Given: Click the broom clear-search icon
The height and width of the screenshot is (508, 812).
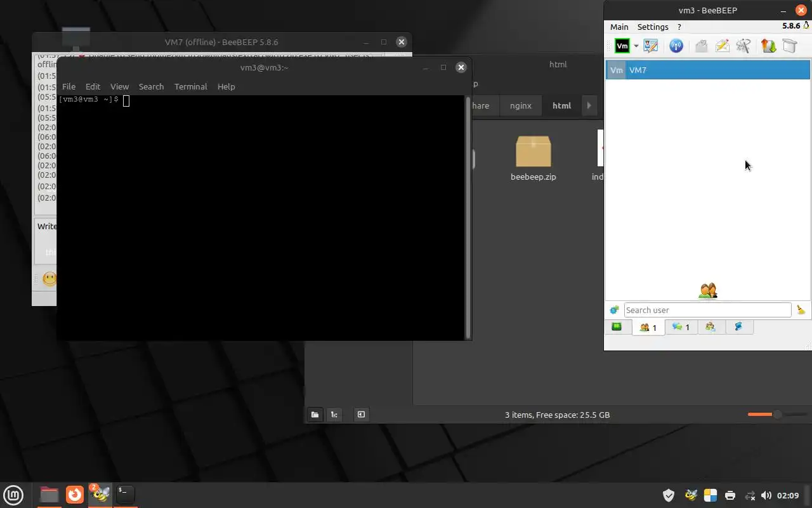Looking at the screenshot, I should point(801,310).
